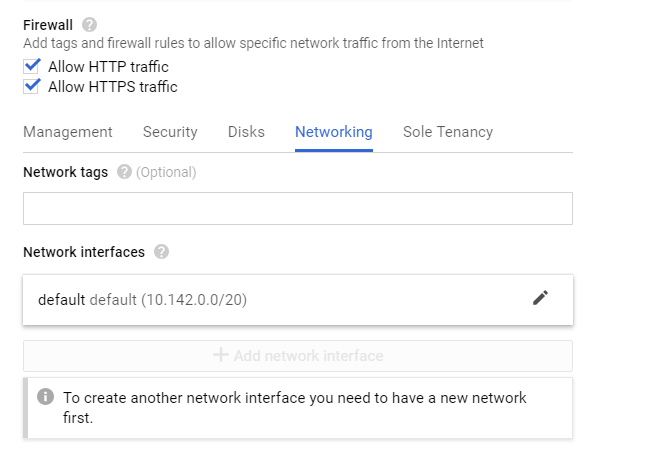Click the Add network interface button
This screenshot has width=665, height=470.
coord(297,356)
